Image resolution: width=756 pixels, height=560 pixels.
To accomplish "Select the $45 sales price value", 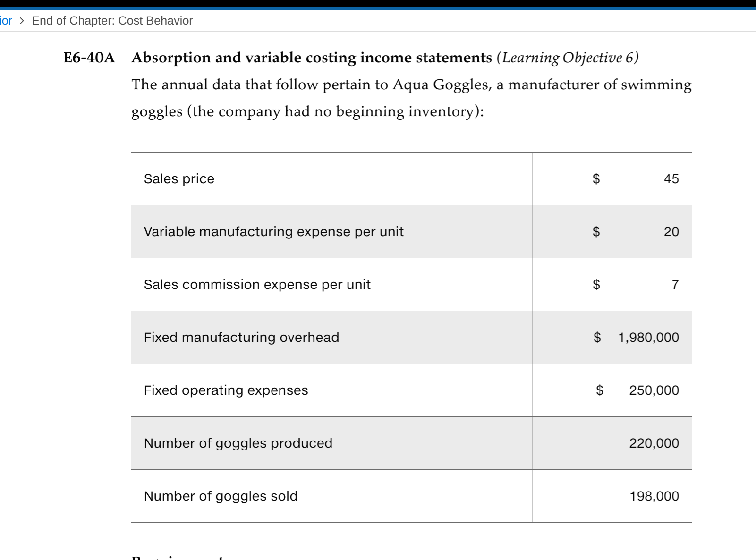I will tap(671, 178).
